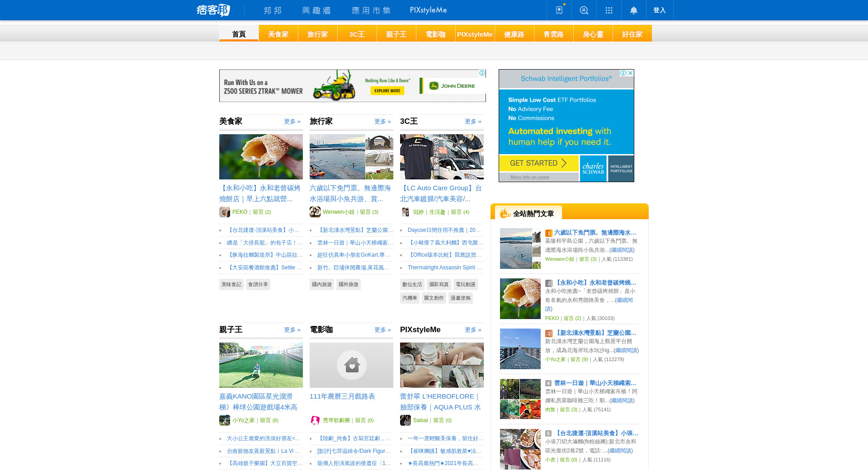Click Saisai's avatar icon

click(x=406, y=420)
